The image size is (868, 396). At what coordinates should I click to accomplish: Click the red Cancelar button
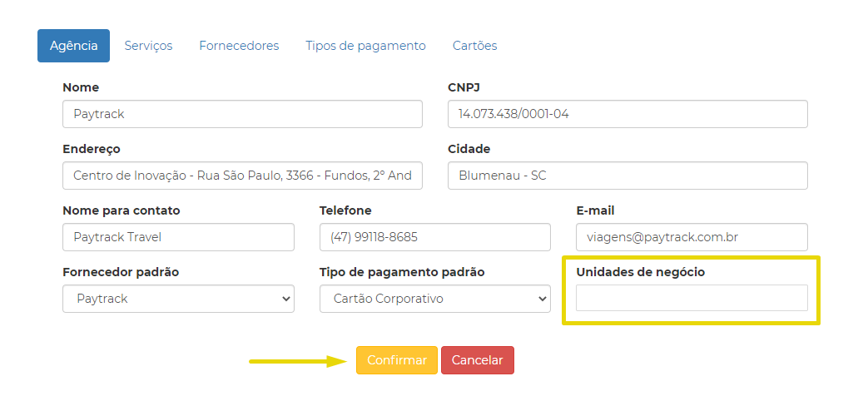(477, 360)
